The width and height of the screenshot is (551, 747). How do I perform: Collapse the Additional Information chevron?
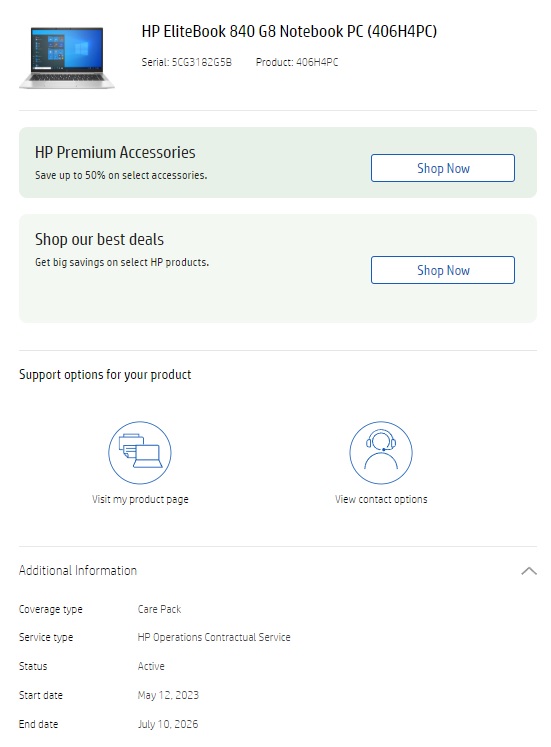529,571
